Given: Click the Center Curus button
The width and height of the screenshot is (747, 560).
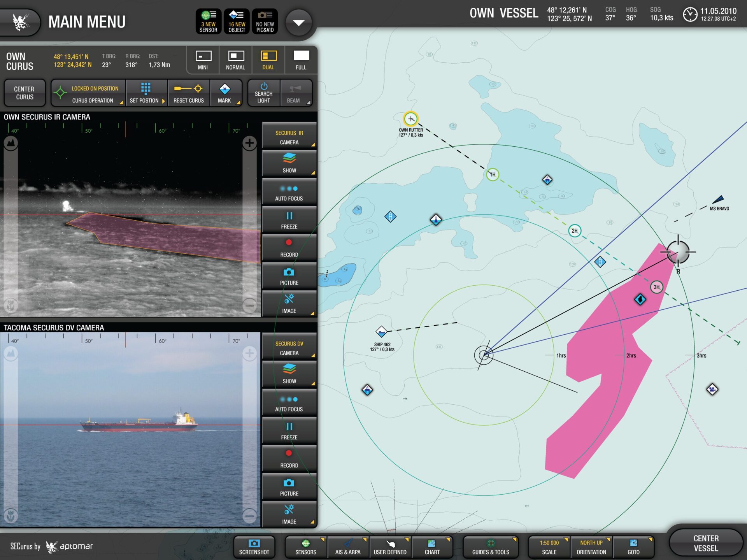Looking at the screenshot, I should click(x=25, y=93).
